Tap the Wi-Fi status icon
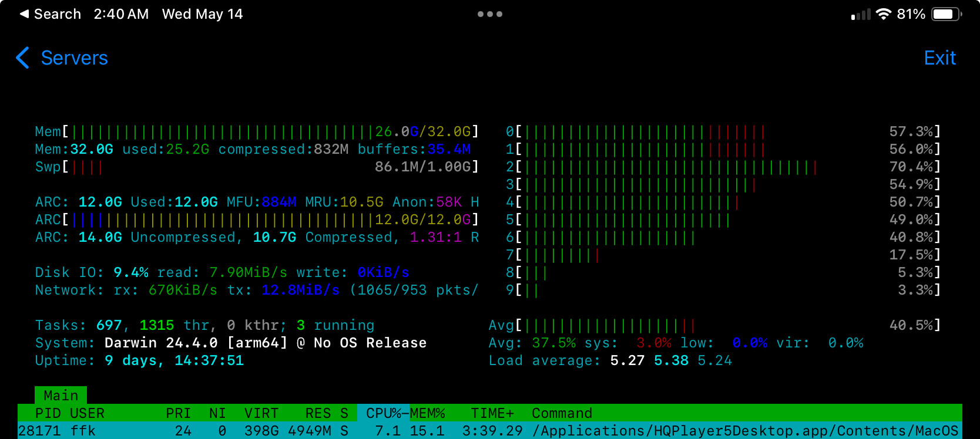The height and width of the screenshot is (439, 980). 883,14
